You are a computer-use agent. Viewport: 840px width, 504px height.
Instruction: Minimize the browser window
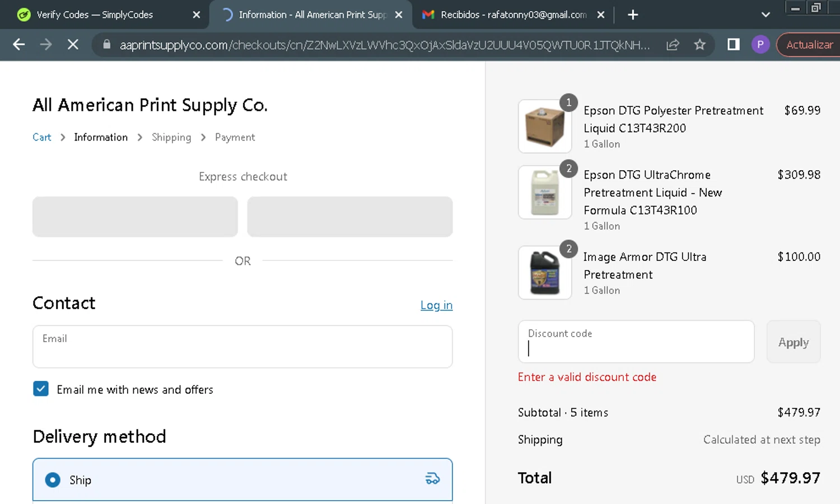(x=795, y=8)
